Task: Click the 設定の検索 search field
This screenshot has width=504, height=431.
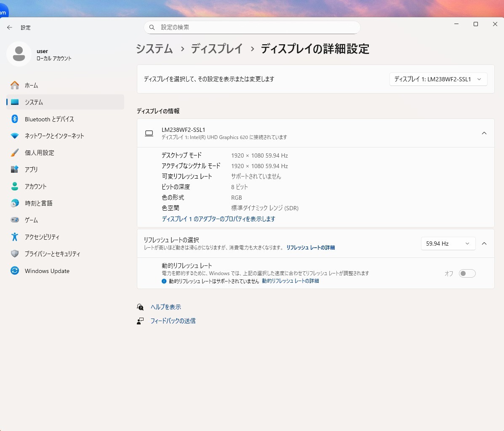Action: coord(252,27)
